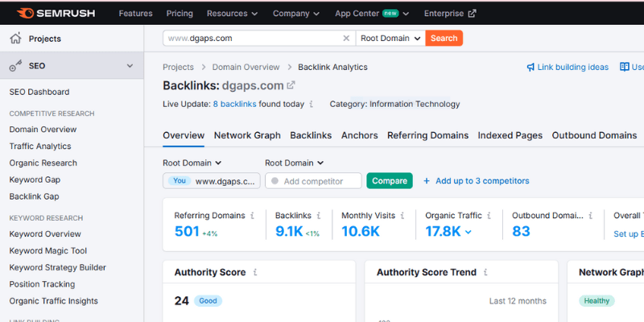Click info icon next to Authority Score

point(255,272)
